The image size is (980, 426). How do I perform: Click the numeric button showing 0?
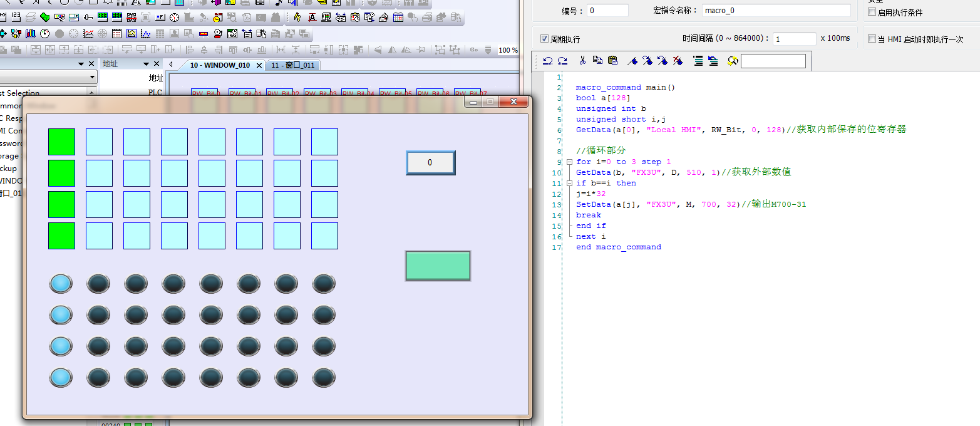coord(430,163)
